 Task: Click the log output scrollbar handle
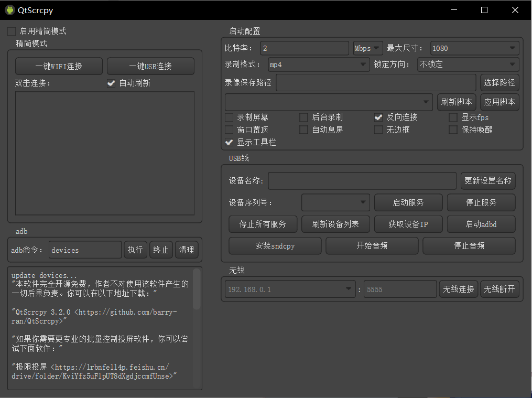tap(197, 289)
